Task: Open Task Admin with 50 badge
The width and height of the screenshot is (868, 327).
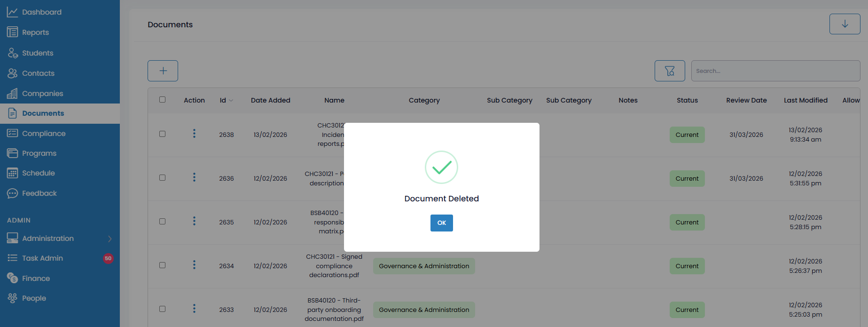Action: coord(42,258)
